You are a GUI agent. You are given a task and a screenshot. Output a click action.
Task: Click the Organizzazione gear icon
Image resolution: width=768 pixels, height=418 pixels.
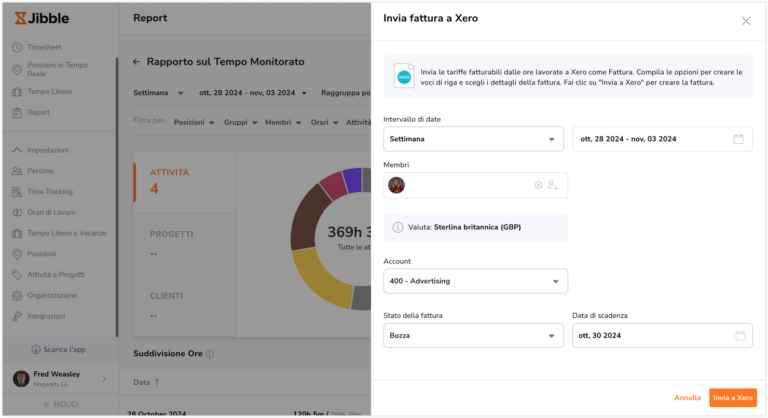17,295
